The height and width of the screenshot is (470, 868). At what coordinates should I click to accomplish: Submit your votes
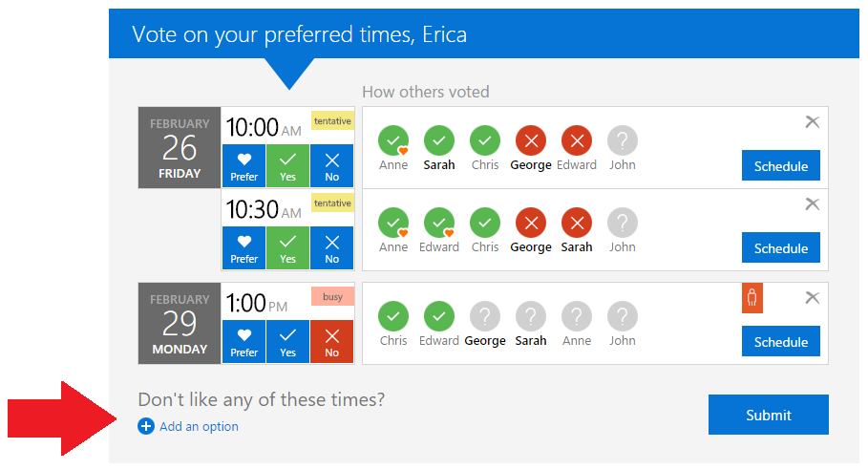(769, 415)
